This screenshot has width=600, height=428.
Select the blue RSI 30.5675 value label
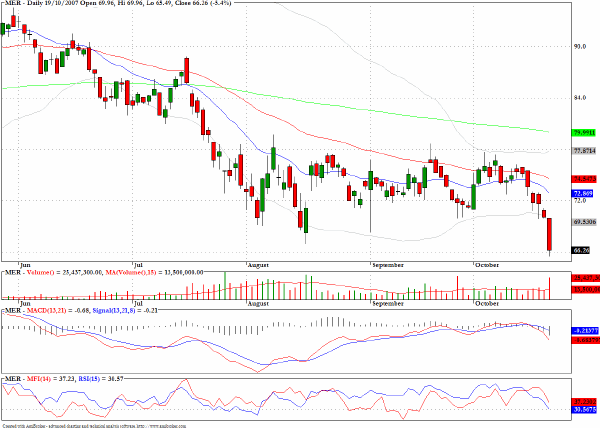click(585, 410)
